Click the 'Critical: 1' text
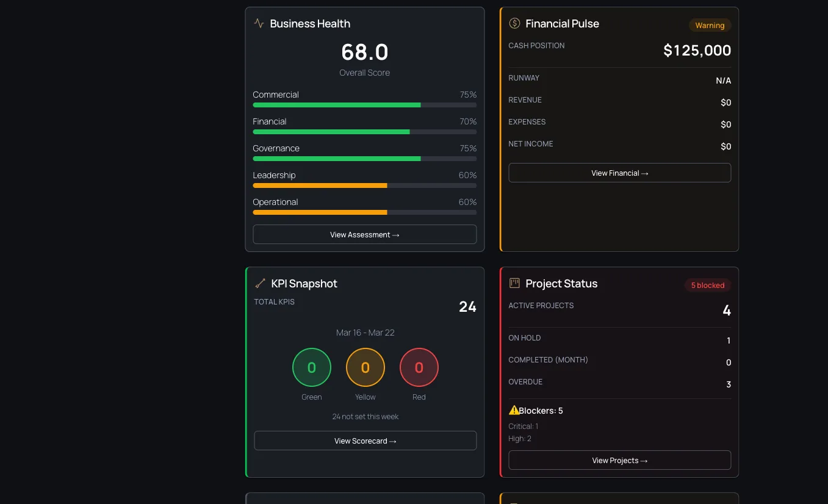Image resolution: width=828 pixels, height=504 pixels. (x=524, y=427)
